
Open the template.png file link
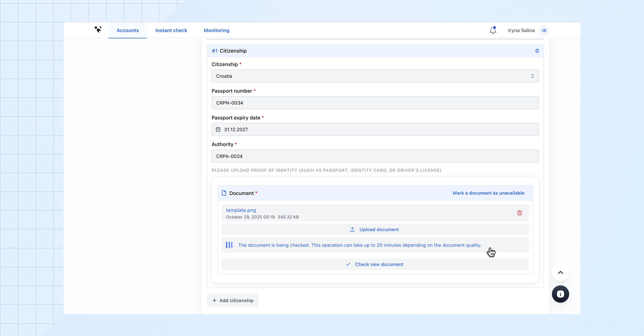(241, 210)
